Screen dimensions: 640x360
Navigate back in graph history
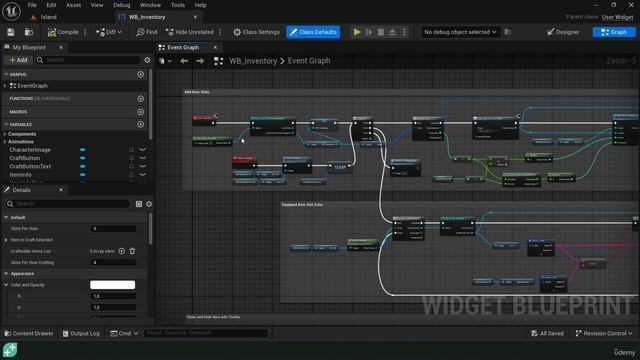[x=184, y=61]
